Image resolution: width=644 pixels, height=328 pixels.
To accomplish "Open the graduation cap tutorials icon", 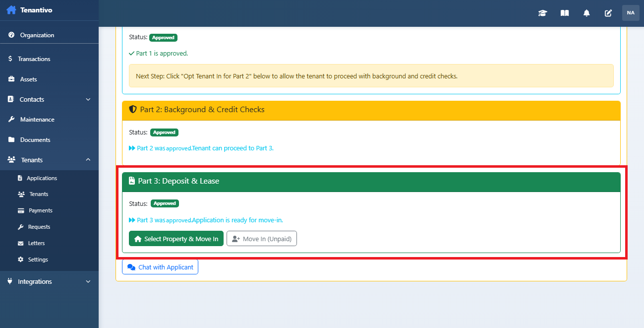I will [x=542, y=13].
